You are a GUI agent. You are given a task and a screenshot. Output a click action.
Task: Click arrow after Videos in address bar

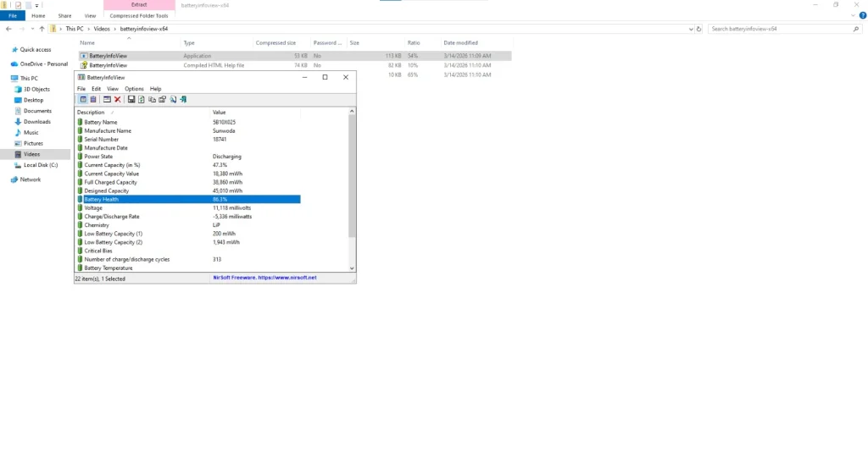(115, 29)
